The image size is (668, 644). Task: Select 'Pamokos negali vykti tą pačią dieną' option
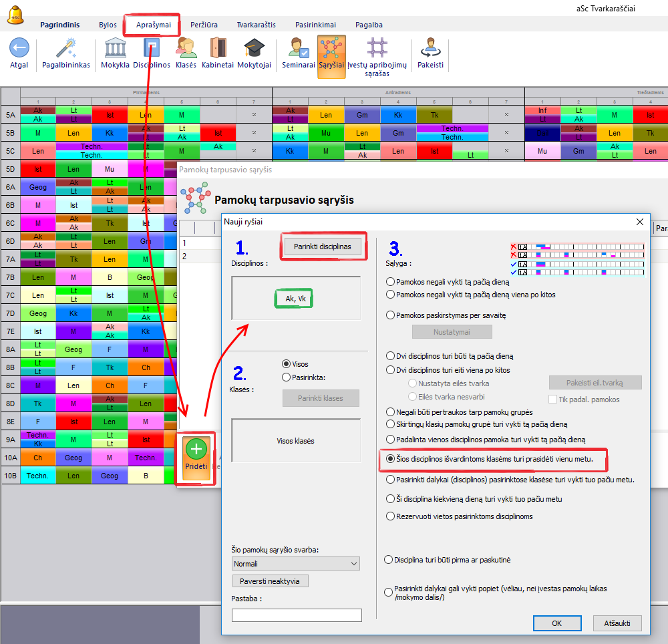point(390,283)
